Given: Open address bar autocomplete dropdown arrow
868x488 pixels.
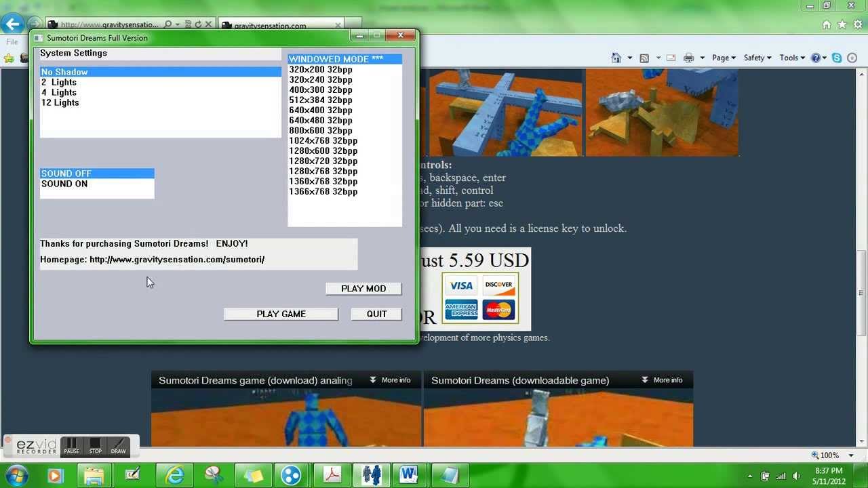Looking at the screenshot, I should point(178,24).
